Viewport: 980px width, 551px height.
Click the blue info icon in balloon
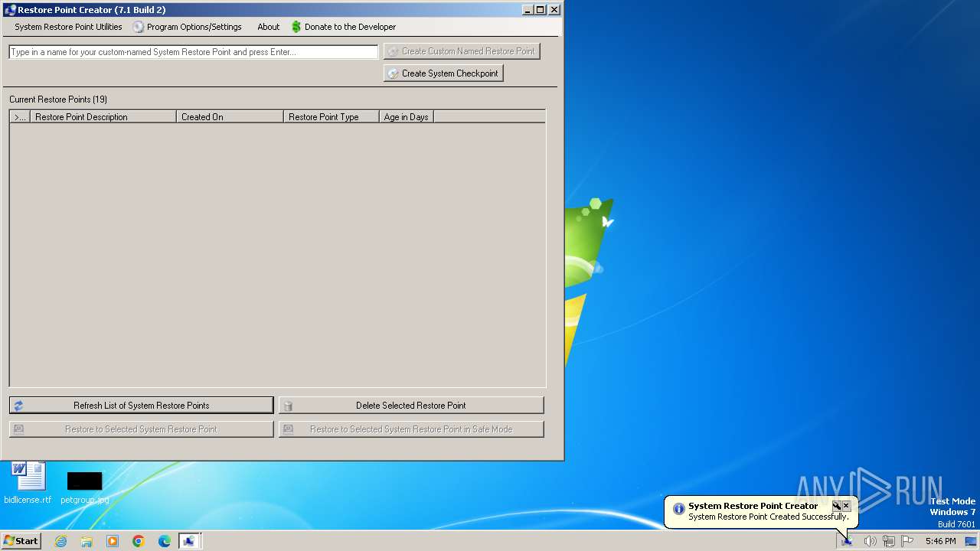click(x=678, y=509)
